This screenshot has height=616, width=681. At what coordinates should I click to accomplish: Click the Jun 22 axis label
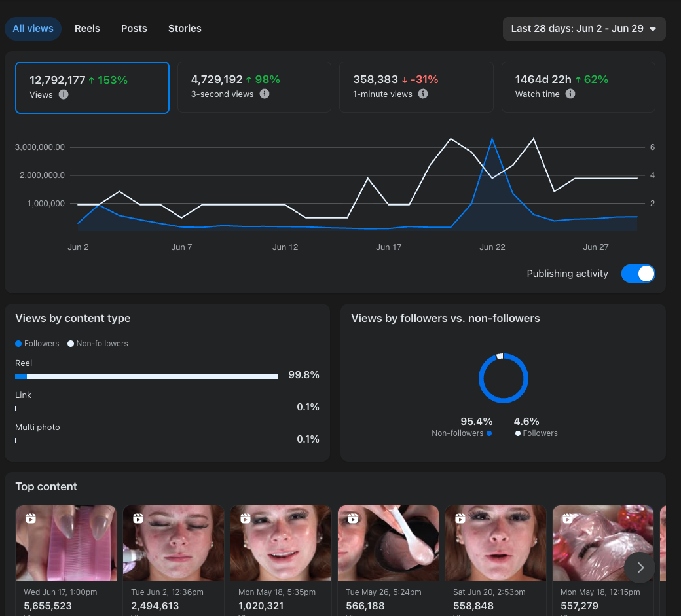[x=492, y=247]
